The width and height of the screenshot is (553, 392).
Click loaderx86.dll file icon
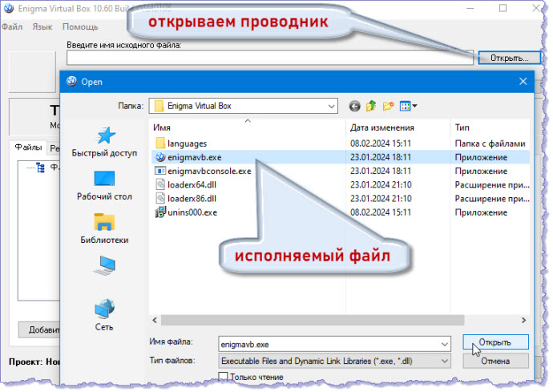click(x=160, y=198)
